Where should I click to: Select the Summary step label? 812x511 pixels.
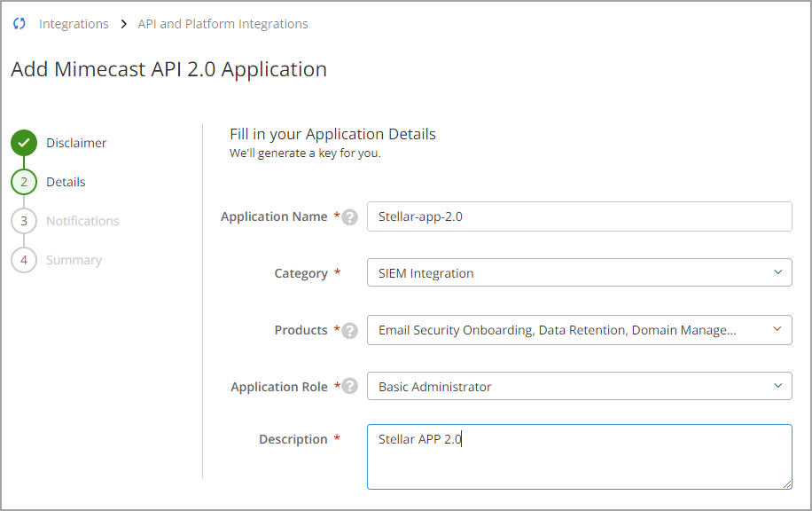click(74, 260)
